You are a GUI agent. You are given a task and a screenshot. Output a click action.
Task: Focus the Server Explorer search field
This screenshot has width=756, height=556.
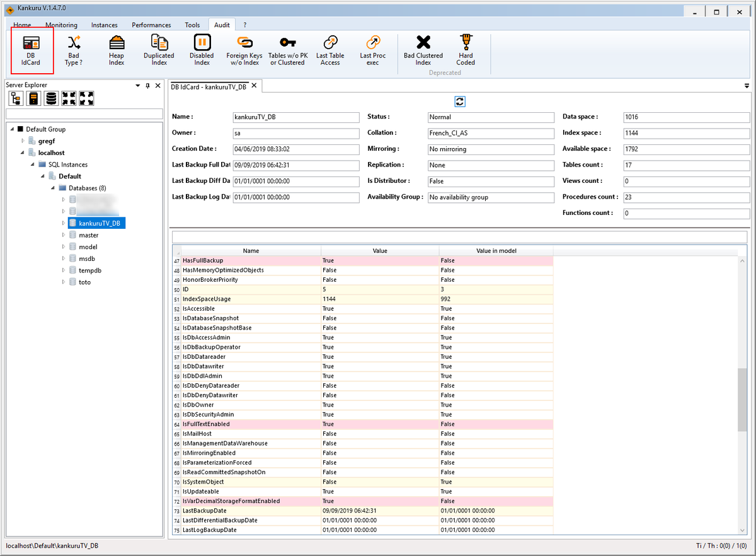[x=84, y=114]
